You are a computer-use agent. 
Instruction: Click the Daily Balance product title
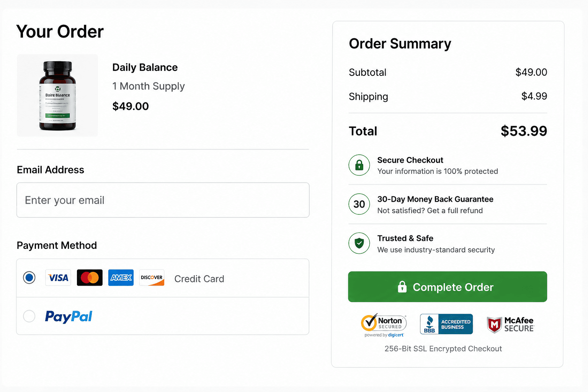tap(145, 67)
